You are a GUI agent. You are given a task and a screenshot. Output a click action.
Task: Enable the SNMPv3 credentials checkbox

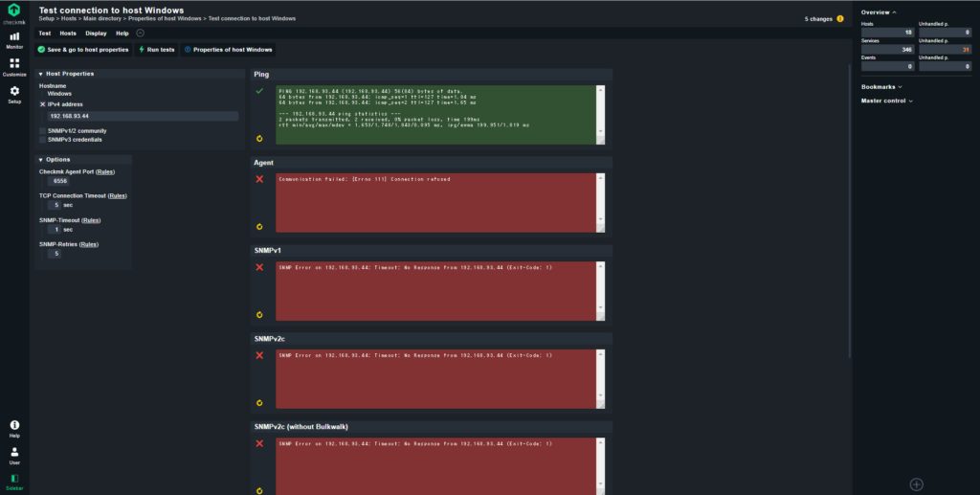coord(42,140)
